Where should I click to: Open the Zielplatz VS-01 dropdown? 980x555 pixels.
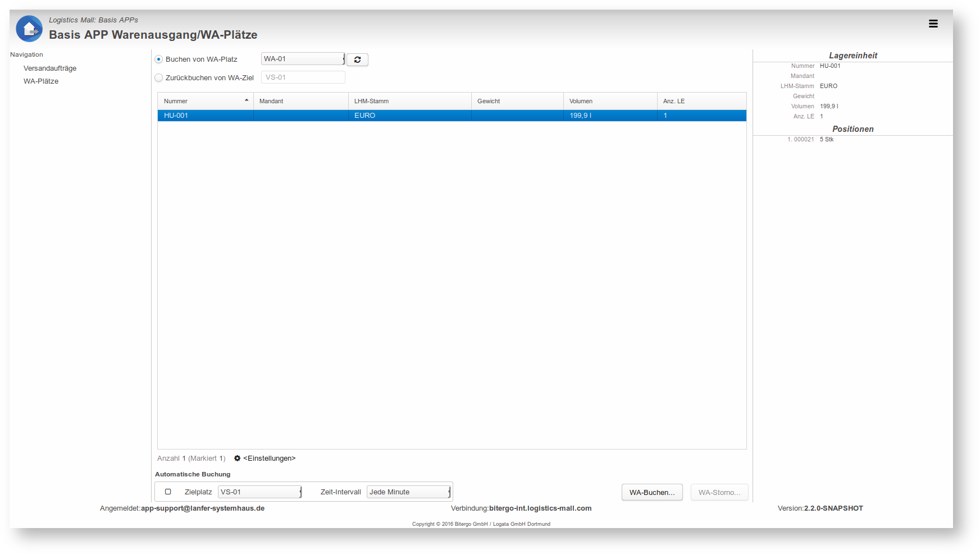pos(260,492)
